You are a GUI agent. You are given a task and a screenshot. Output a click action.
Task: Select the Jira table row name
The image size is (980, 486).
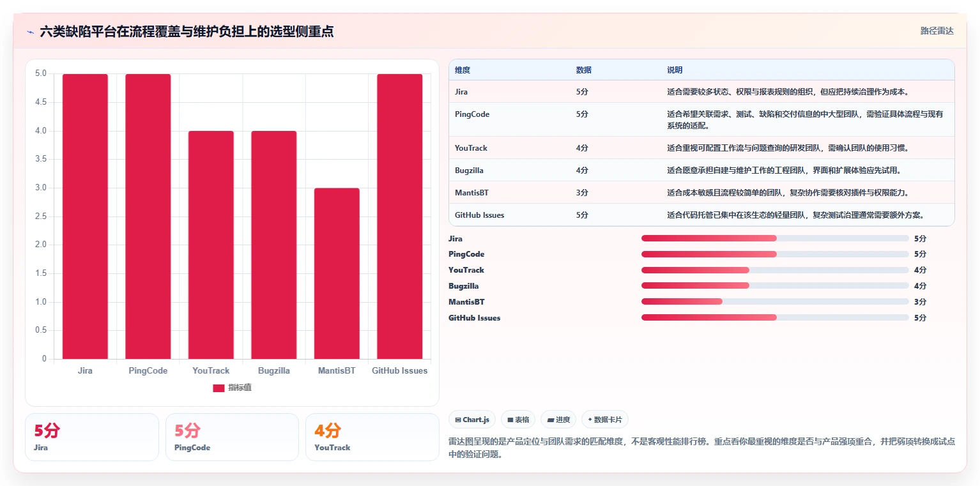461,92
